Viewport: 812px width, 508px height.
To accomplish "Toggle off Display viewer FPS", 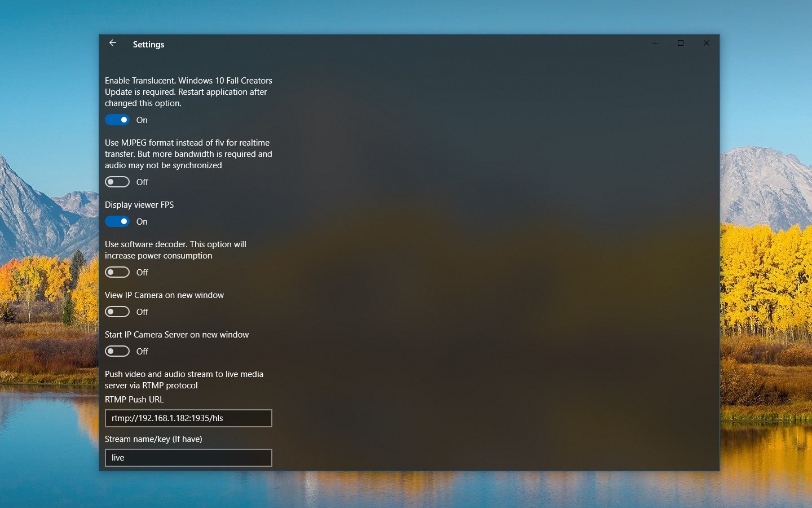I will click(x=117, y=221).
